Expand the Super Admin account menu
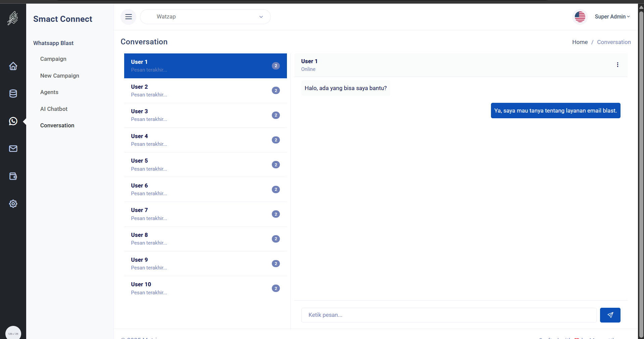Image resolution: width=644 pixels, height=339 pixels. [x=612, y=16]
